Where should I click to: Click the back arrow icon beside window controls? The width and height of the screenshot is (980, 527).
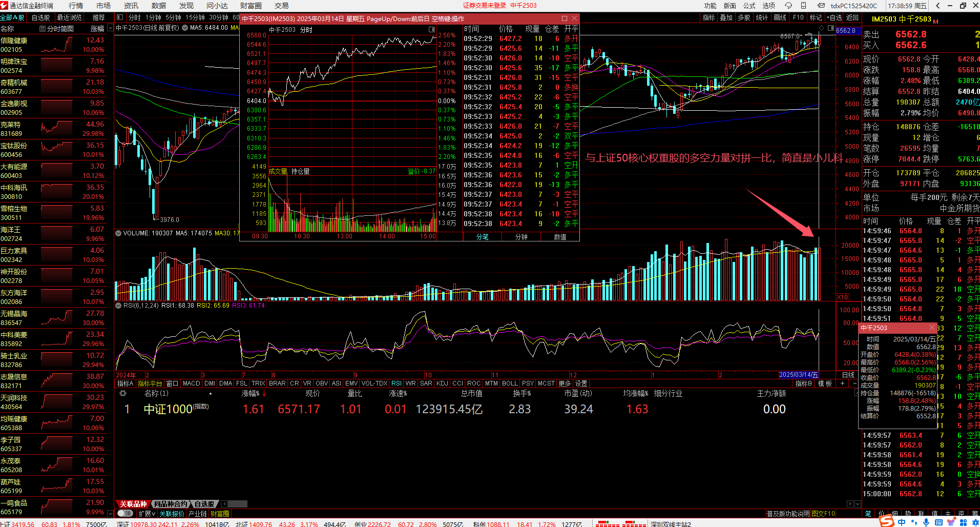937,6
